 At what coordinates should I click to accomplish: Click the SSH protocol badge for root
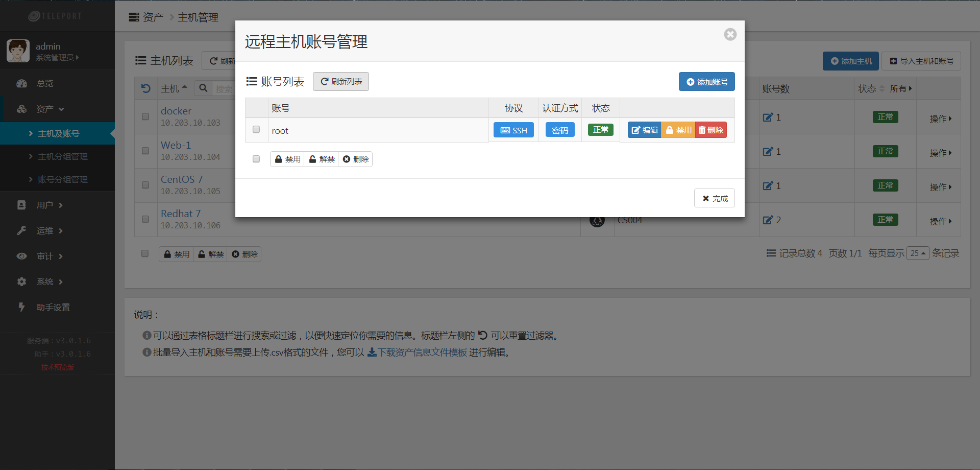(x=513, y=130)
